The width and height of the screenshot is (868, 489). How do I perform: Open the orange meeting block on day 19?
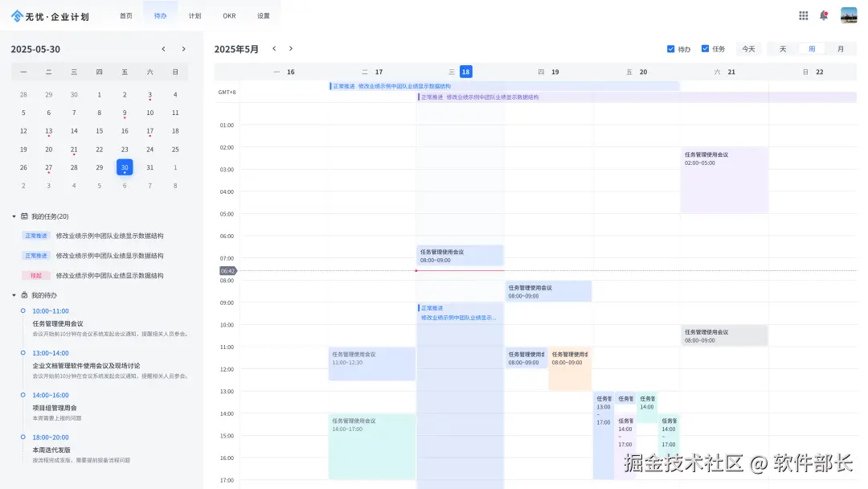coord(570,369)
